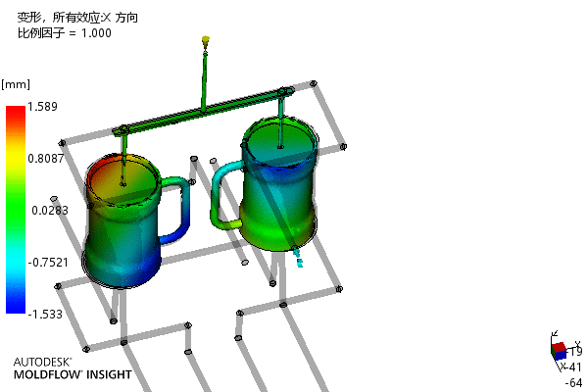
Task: Click the minimum value -1.533
Action: 45,314
